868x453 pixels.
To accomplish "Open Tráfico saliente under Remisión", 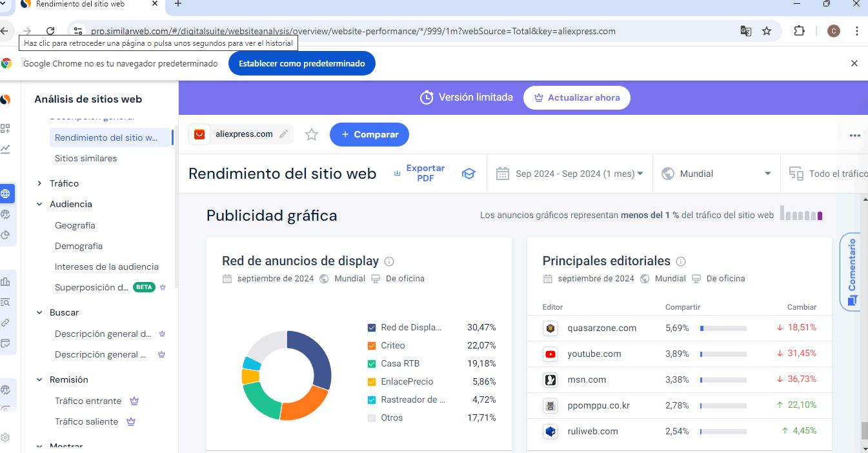I will click(86, 421).
